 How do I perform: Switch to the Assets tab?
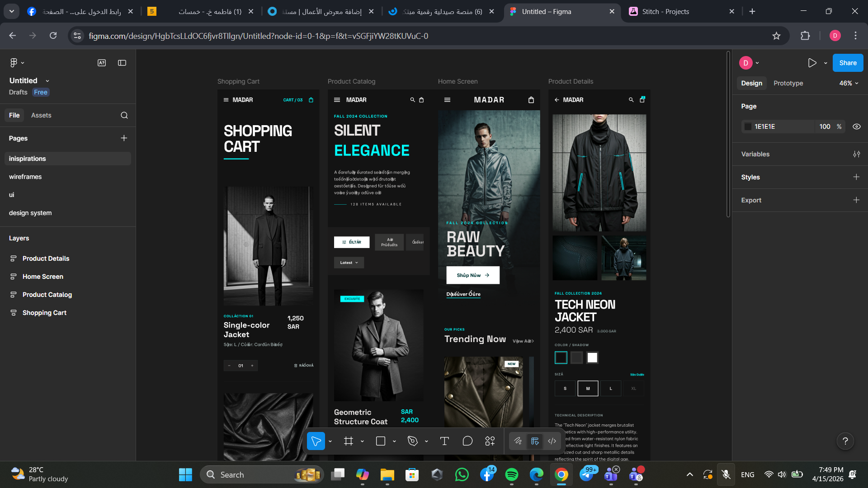click(x=41, y=115)
